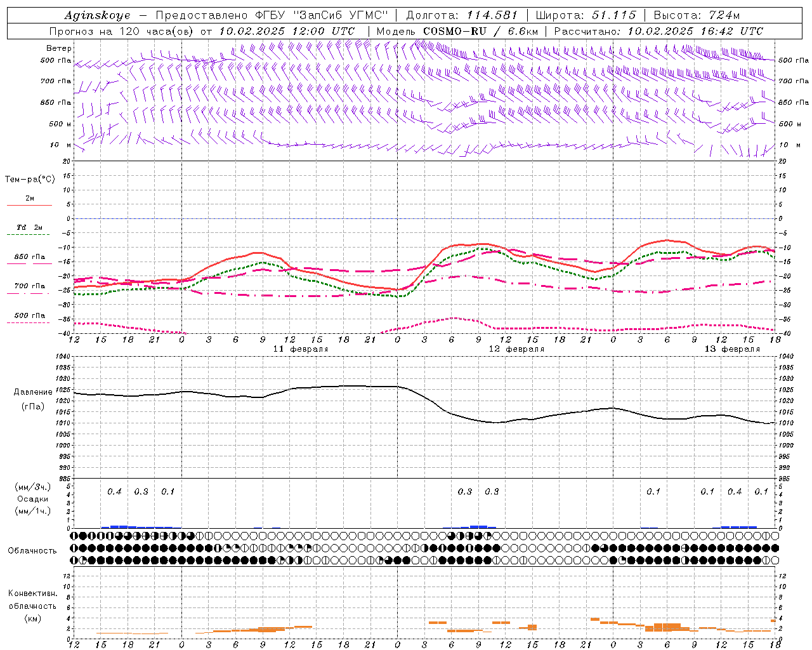The height and width of the screenshot is (650, 812).
Task: Click the "(мм/1ч.)" precipitation unit label
Action: (33, 511)
